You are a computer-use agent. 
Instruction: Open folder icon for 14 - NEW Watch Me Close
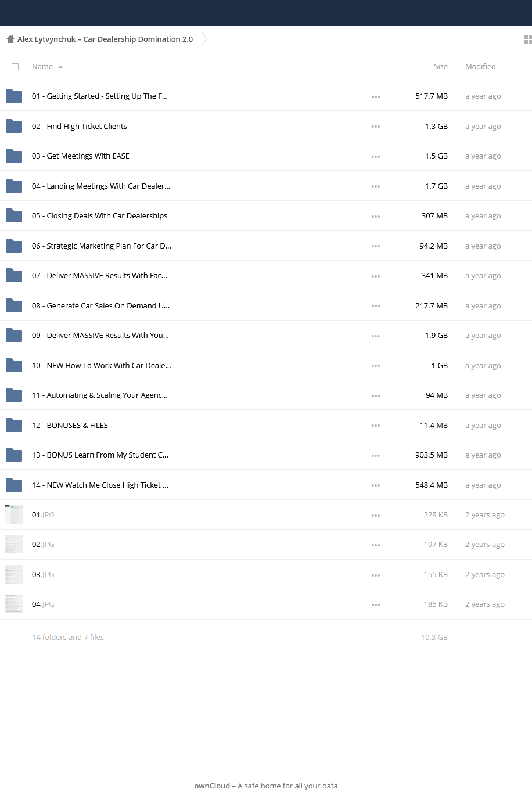(x=14, y=485)
